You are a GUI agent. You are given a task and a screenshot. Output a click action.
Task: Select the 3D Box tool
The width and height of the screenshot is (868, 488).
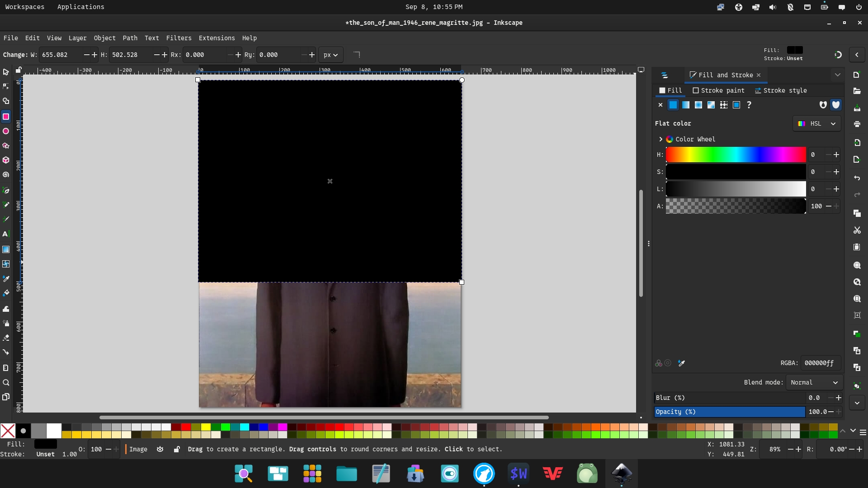click(x=6, y=160)
